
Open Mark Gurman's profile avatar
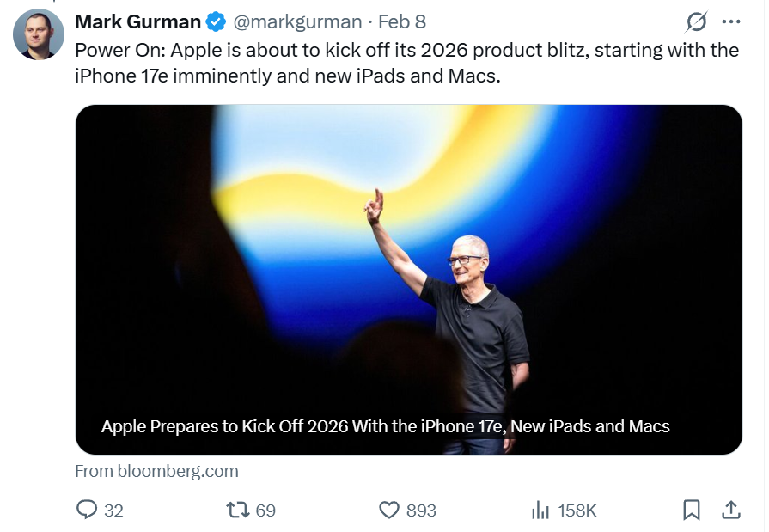point(39,35)
